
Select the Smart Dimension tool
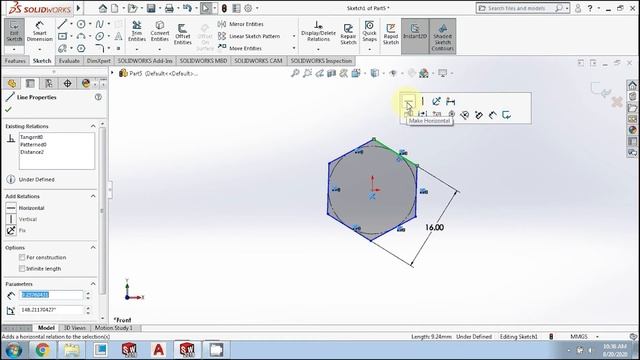[40, 31]
